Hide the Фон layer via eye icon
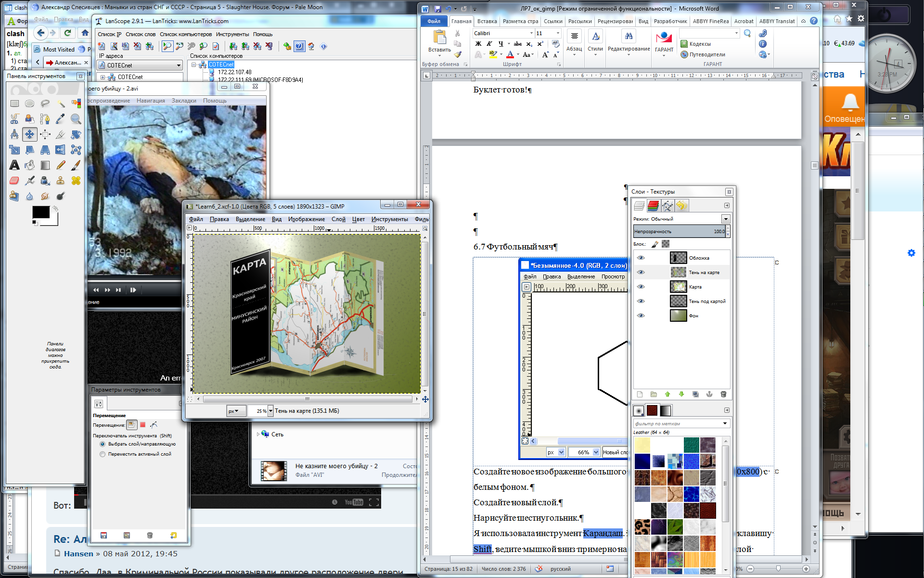Viewport: 924px width, 578px height. (641, 315)
